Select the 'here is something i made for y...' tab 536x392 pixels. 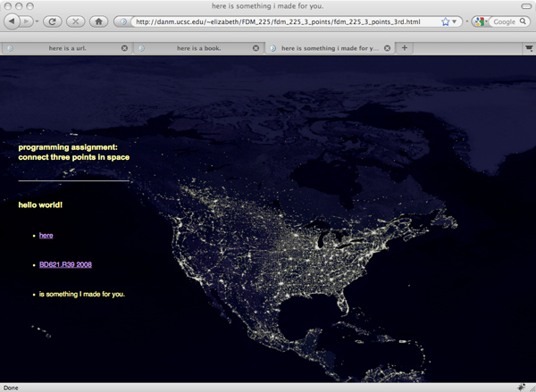click(x=330, y=48)
